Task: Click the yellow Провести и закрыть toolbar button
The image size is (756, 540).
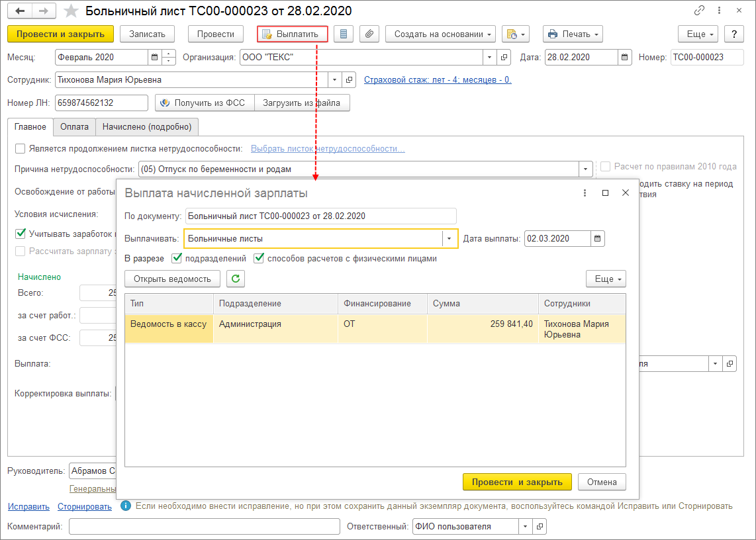Action: (61, 34)
